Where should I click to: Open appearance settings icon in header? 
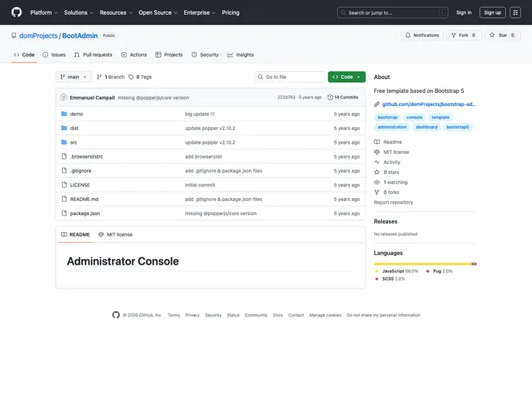tap(515, 12)
